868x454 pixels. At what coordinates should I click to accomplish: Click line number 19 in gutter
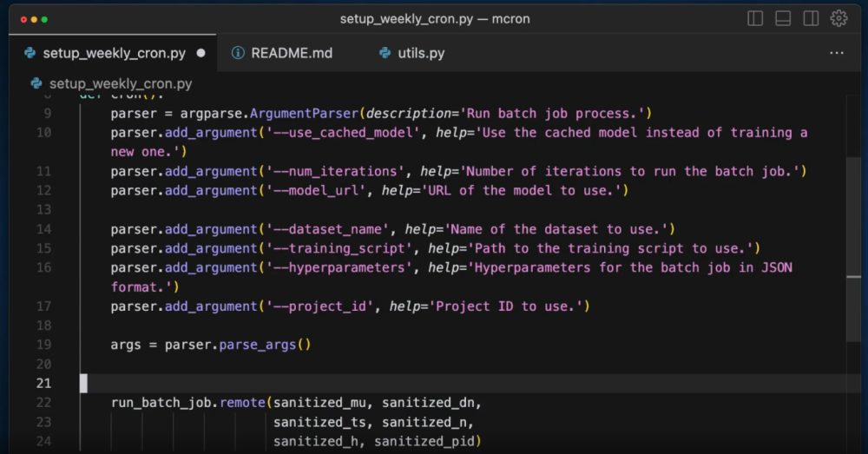pyautogui.click(x=43, y=345)
